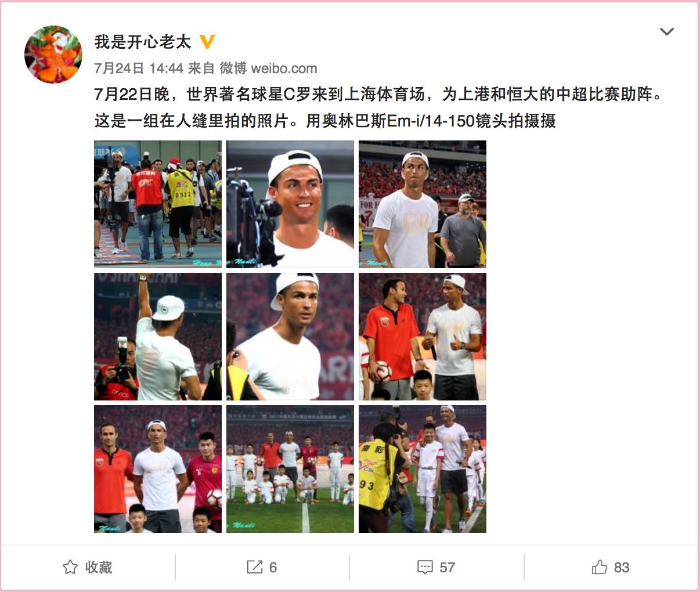Screen dimensions: 700x592
Task: Click the user avatar of 我是开心老太
Action: coord(53,55)
